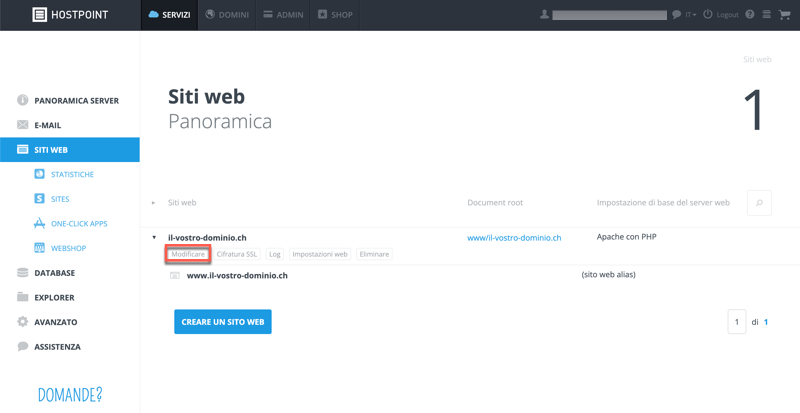Click the page number field
The height and width of the screenshot is (413, 800).
coord(737,322)
